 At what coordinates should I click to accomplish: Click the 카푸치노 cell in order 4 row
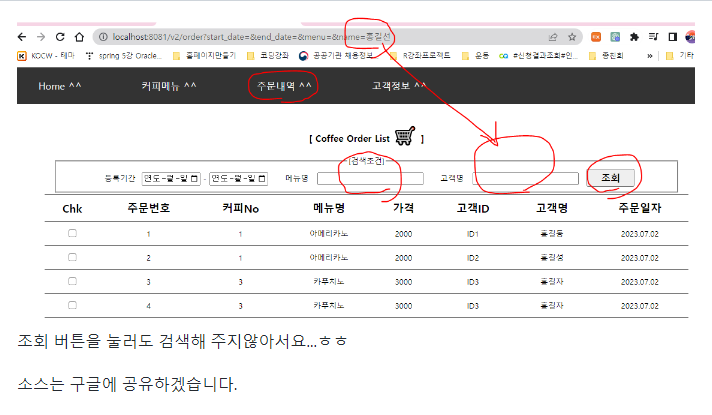(329, 306)
